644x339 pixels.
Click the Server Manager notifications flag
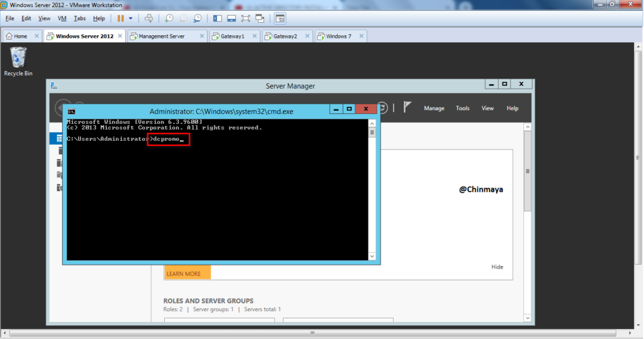click(407, 108)
